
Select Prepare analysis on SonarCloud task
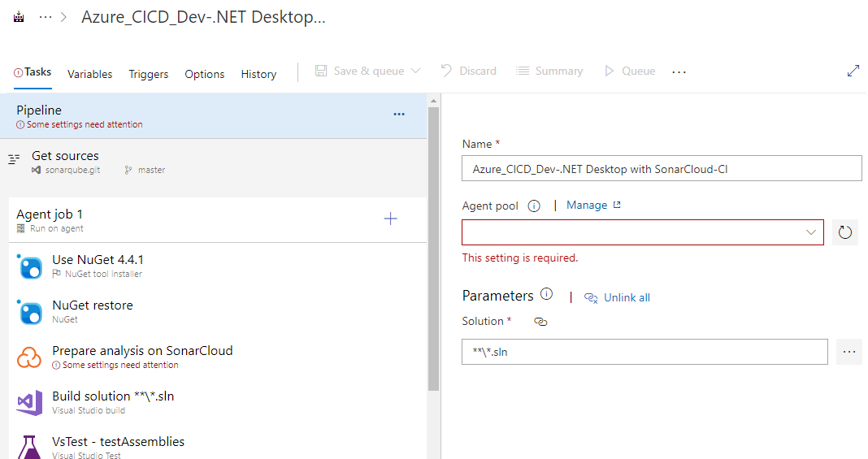point(218,357)
